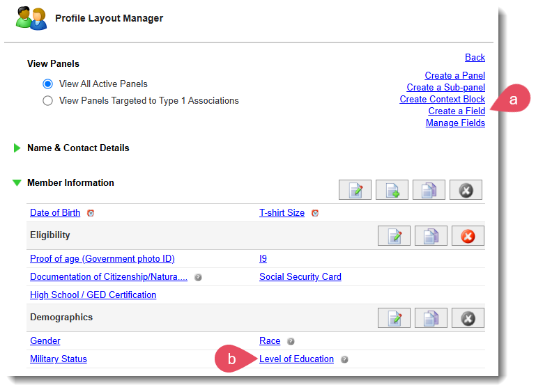Open the T-shirt Size field
536x392 pixels.
click(x=282, y=213)
